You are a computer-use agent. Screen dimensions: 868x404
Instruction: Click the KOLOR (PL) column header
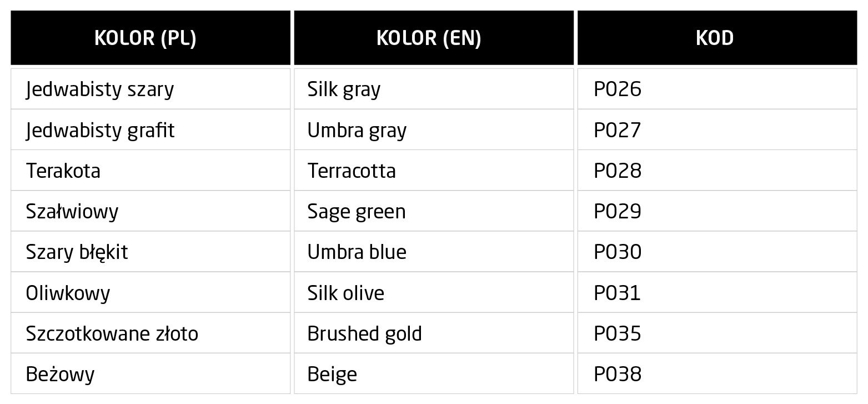[x=145, y=38]
